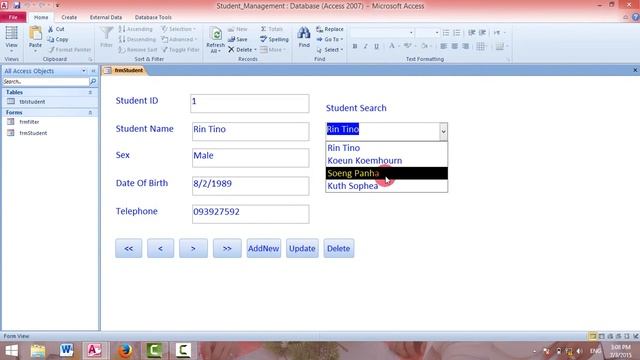Image resolution: width=640 pixels, height=360 pixels.
Task: Switch to the Database Tools tab
Action: [153, 17]
